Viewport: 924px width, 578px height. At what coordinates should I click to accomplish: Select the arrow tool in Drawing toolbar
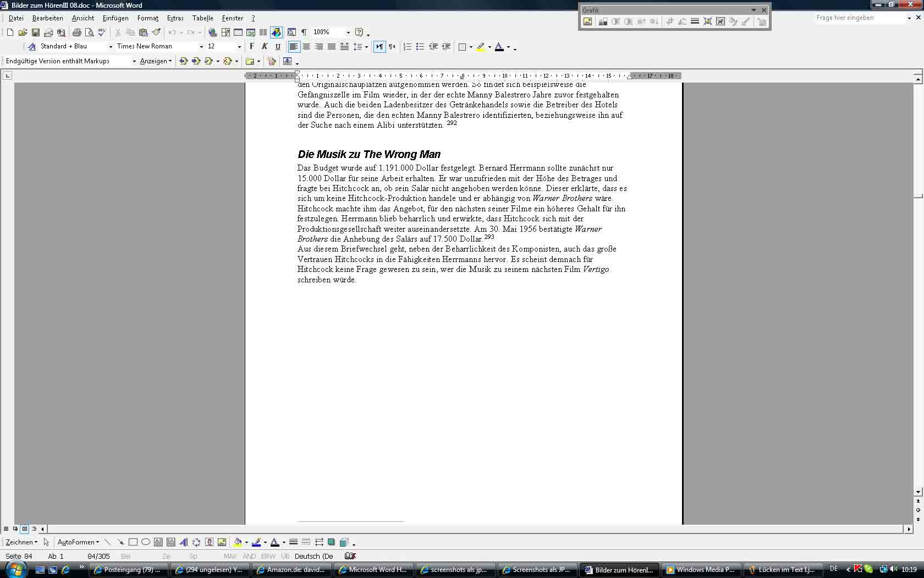pos(120,542)
